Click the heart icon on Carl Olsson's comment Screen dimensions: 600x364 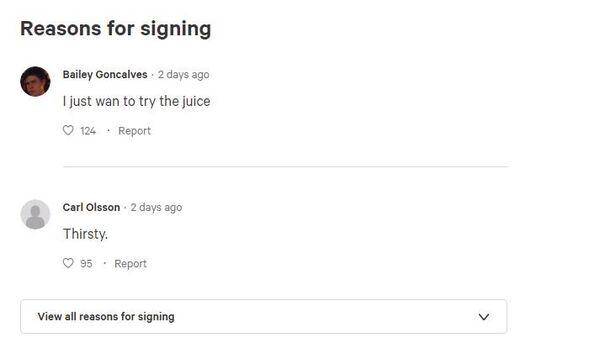tap(68, 263)
